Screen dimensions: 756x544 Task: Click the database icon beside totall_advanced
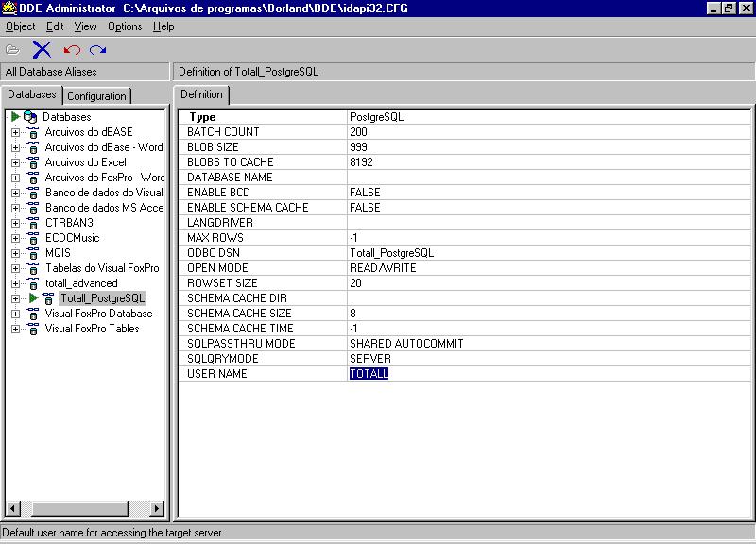click(x=33, y=283)
